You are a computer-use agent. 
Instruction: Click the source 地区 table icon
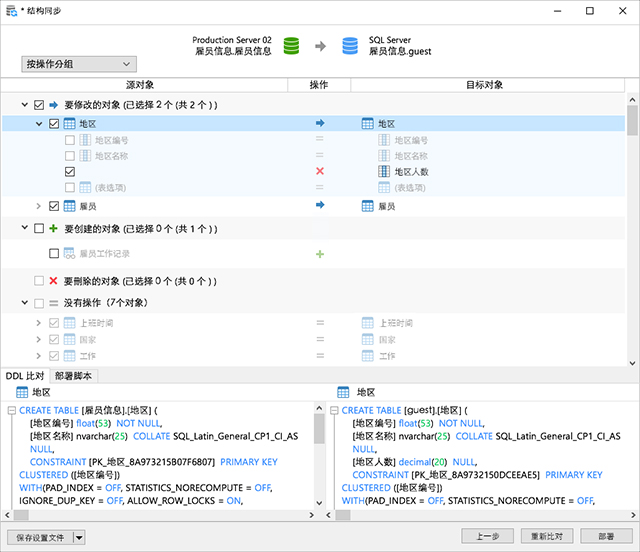pyautogui.click(x=69, y=124)
